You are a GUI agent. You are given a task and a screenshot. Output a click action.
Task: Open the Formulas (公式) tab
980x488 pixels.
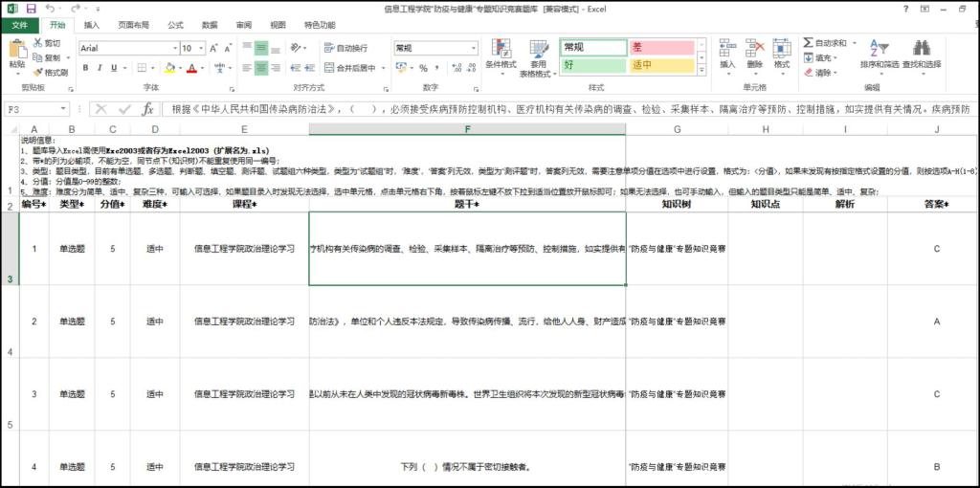tap(175, 25)
